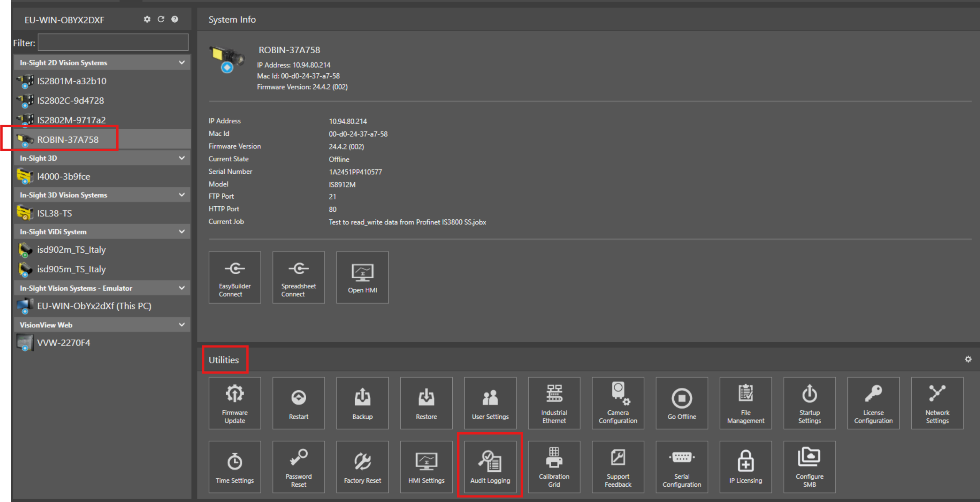This screenshot has height=502, width=980.
Task: Refresh the device list
Action: click(161, 19)
